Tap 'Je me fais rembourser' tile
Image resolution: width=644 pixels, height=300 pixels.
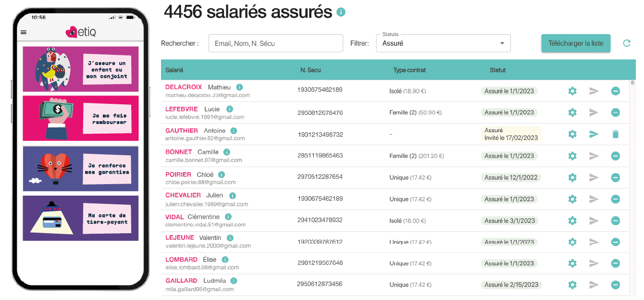tap(81, 118)
